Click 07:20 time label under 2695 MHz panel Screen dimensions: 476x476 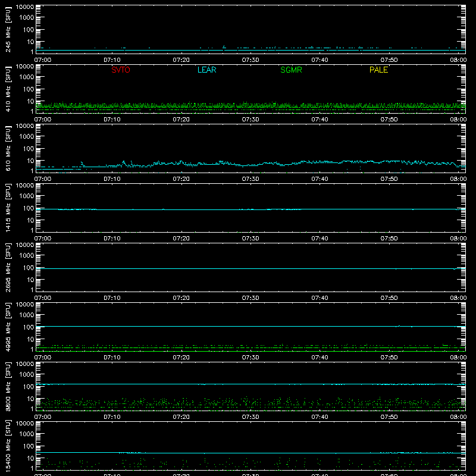(181, 298)
